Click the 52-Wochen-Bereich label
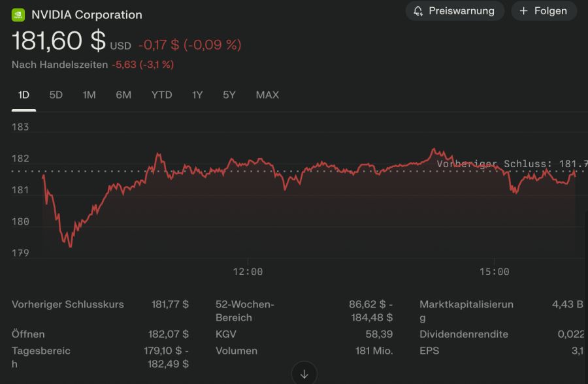The image size is (588, 384). coord(245,311)
